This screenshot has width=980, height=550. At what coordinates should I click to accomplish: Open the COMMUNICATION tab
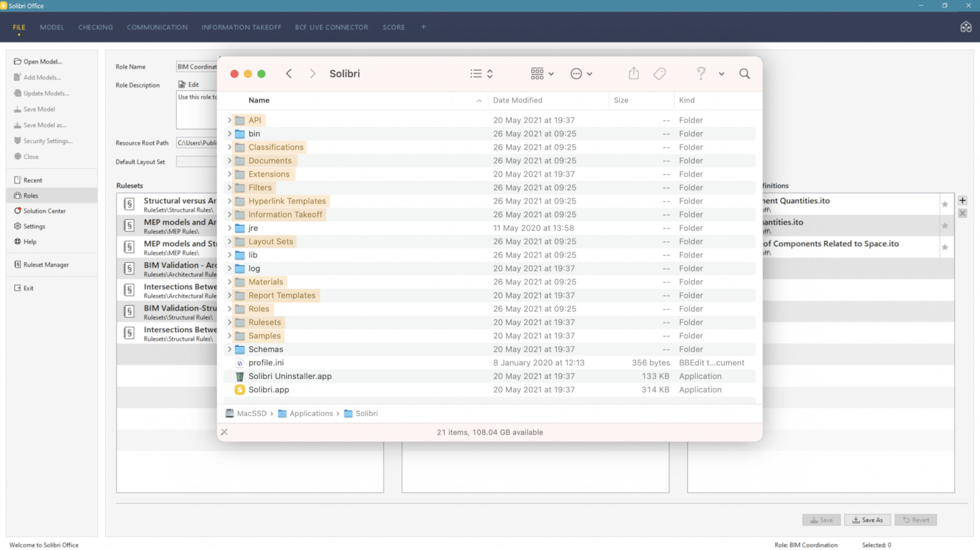(157, 27)
